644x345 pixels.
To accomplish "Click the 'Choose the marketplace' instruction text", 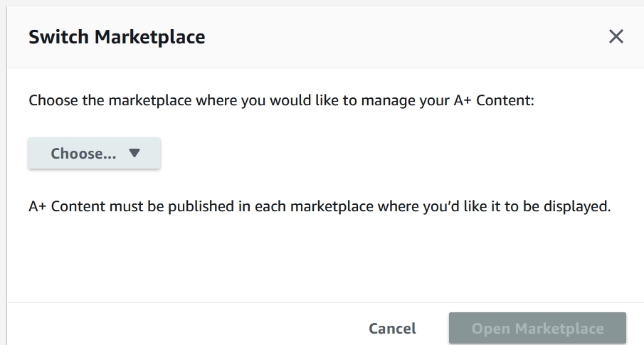I will [281, 100].
